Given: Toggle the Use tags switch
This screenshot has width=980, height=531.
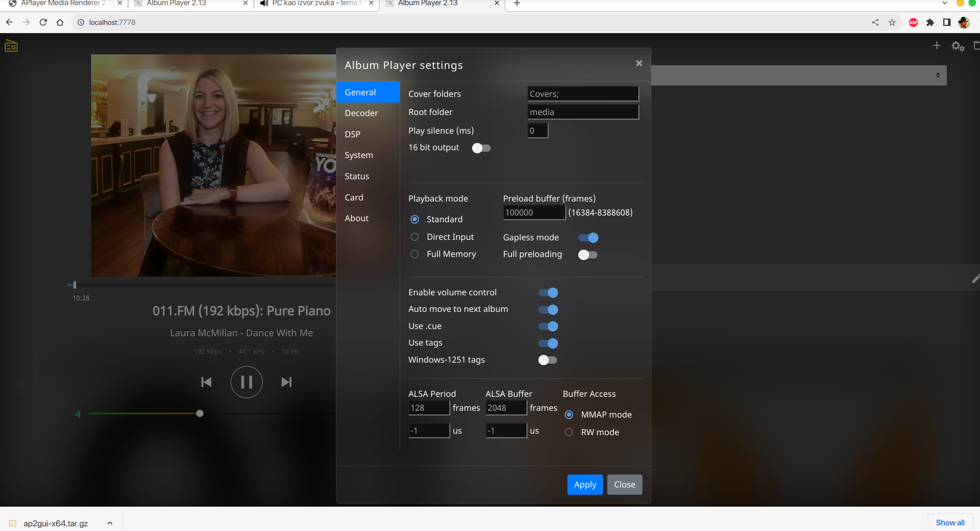Looking at the screenshot, I should [x=548, y=343].
